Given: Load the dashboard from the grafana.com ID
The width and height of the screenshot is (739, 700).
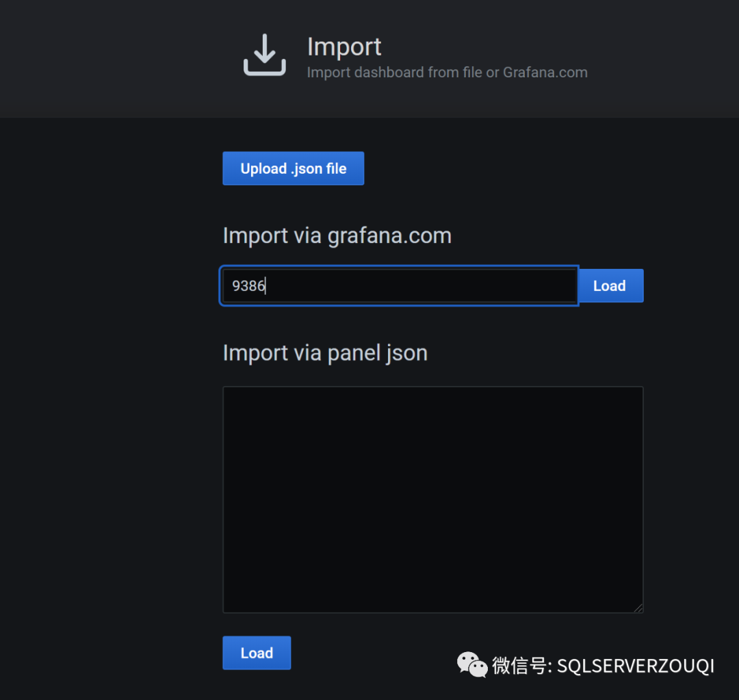Looking at the screenshot, I should click(x=611, y=285).
